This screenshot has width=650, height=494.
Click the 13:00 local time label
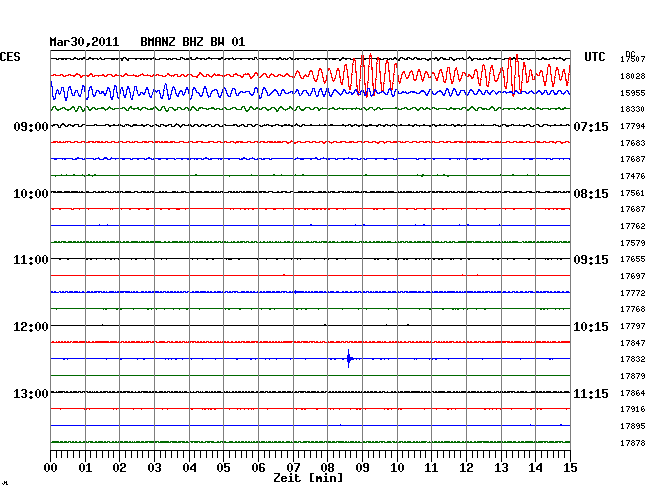(31, 393)
